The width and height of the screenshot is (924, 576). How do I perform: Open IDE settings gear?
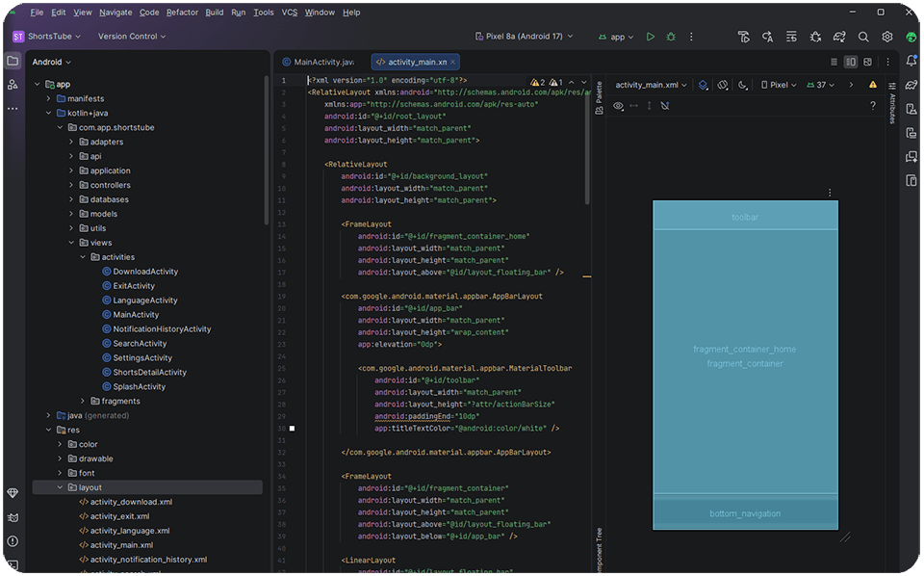tap(886, 37)
